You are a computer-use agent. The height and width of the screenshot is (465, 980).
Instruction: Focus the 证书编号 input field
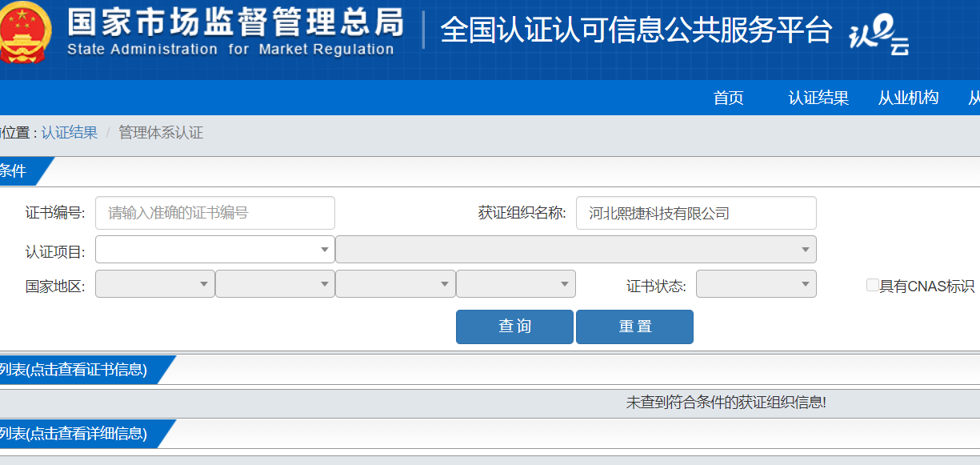tap(215, 213)
